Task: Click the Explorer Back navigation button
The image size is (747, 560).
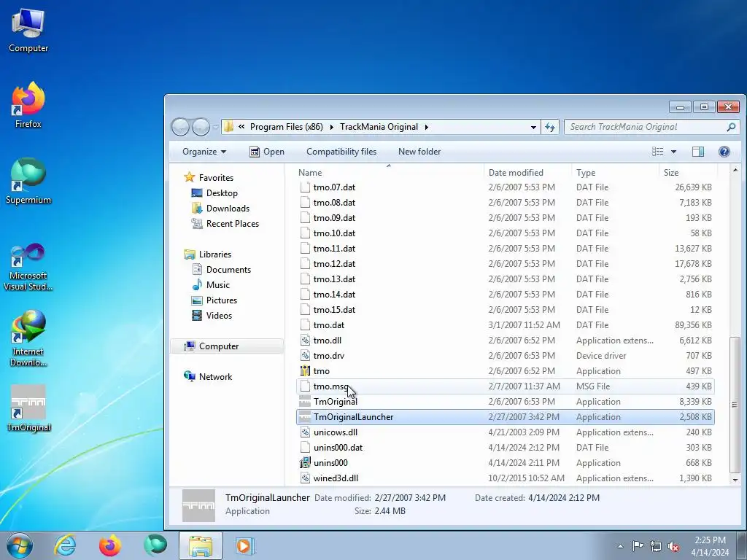Action: point(181,127)
